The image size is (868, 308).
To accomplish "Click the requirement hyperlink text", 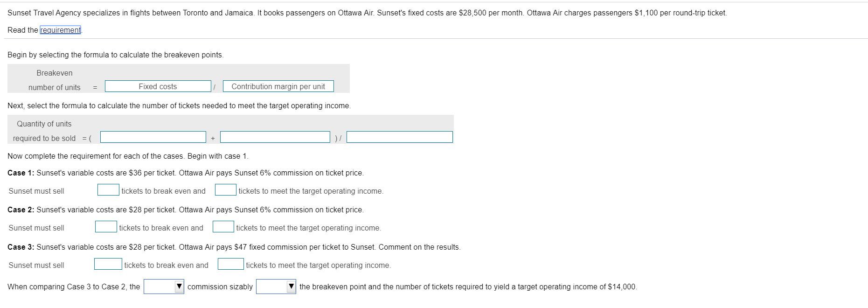I will pos(60,30).
